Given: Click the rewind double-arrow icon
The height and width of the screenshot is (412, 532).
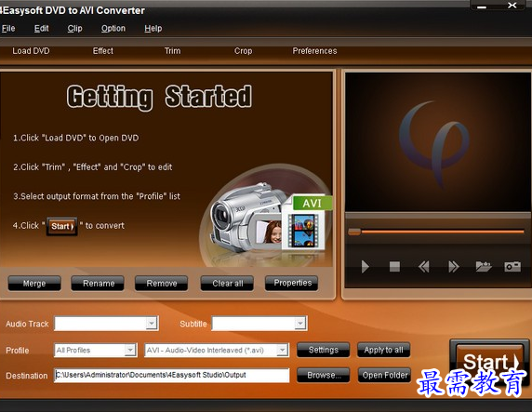Looking at the screenshot, I should coord(424,267).
